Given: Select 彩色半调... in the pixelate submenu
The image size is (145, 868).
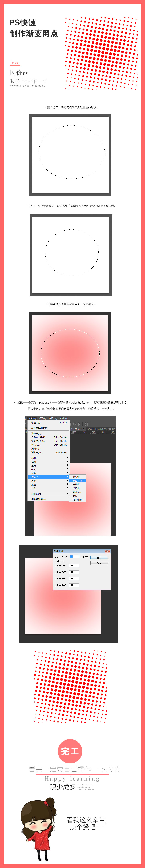Looking at the screenshot, I should coord(78,481).
